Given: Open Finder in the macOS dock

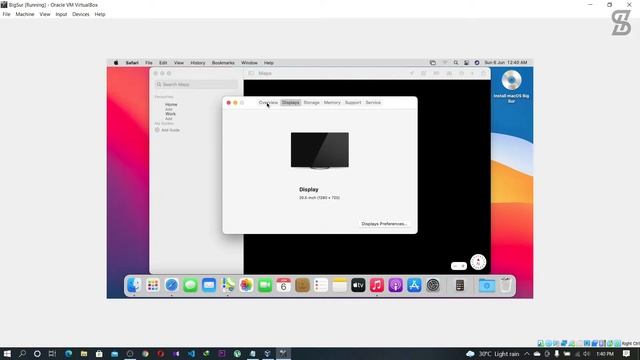Looking at the screenshot, I should tap(134, 285).
